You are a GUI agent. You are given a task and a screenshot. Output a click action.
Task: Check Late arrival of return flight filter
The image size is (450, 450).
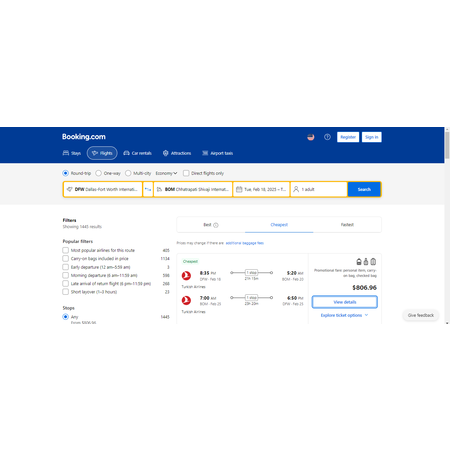click(66, 284)
